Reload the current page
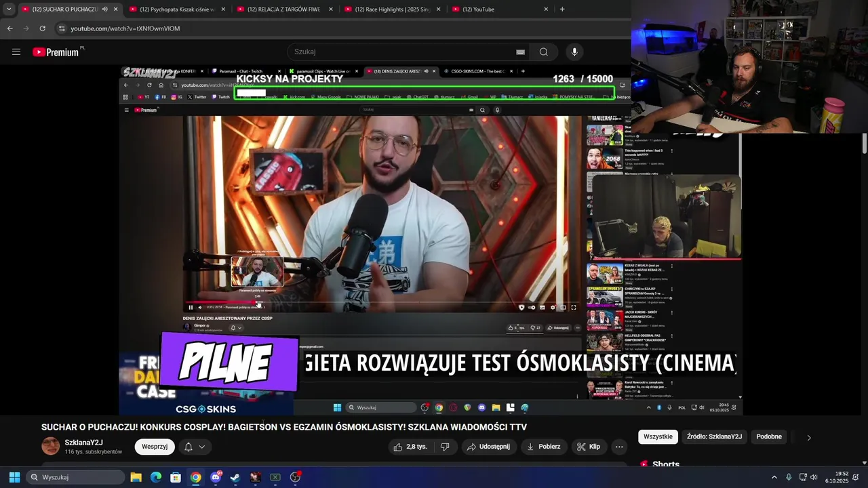 [42, 28]
